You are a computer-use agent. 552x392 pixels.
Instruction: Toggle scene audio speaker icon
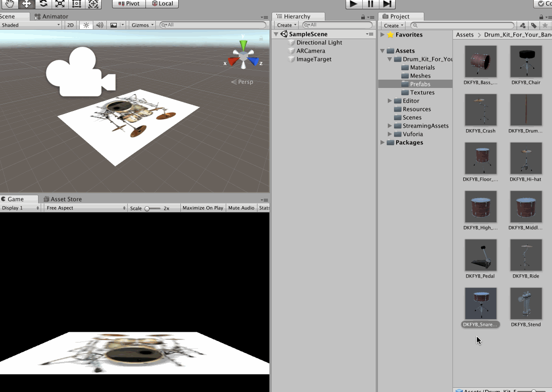100,25
